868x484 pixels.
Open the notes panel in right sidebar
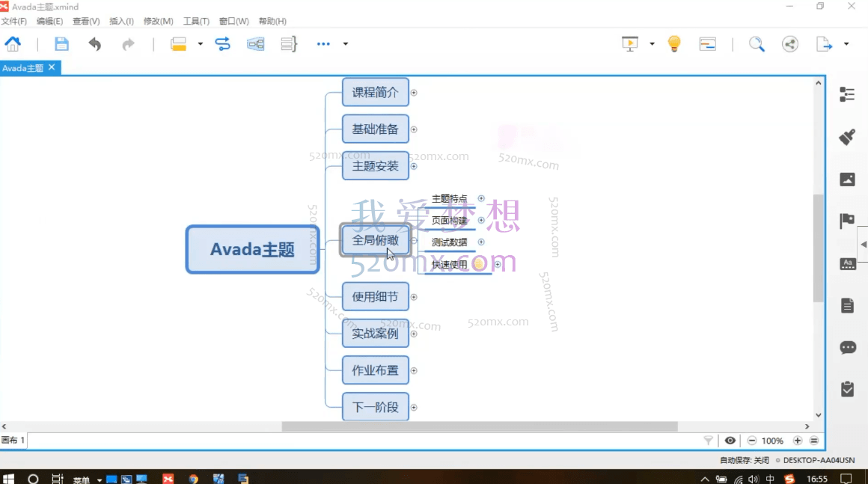pos(847,305)
